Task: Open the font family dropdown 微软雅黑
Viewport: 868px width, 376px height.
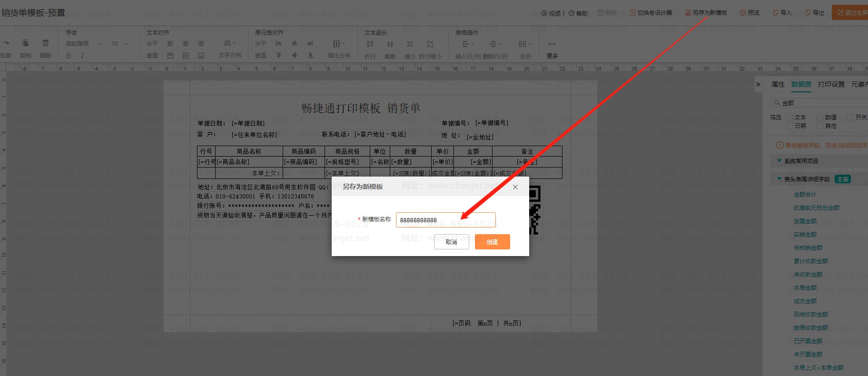Action: [x=84, y=44]
